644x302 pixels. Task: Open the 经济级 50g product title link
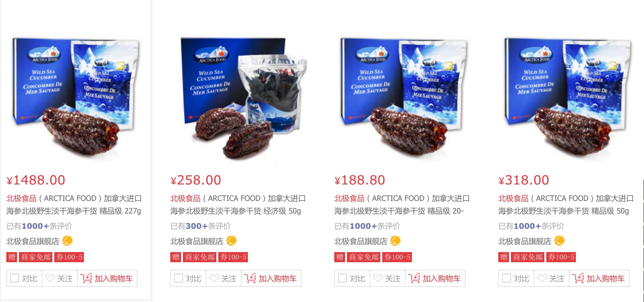point(238,204)
